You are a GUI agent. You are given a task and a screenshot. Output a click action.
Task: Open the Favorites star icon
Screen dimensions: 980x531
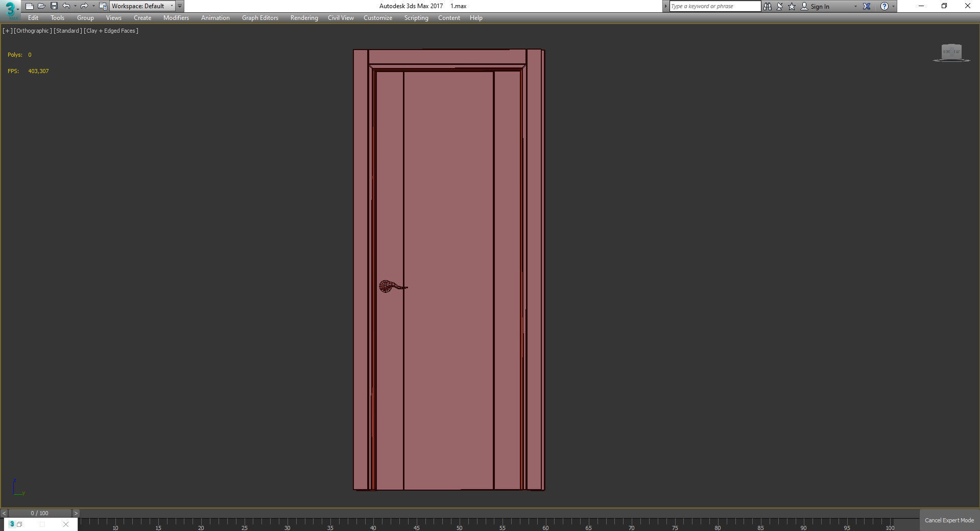(792, 6)
